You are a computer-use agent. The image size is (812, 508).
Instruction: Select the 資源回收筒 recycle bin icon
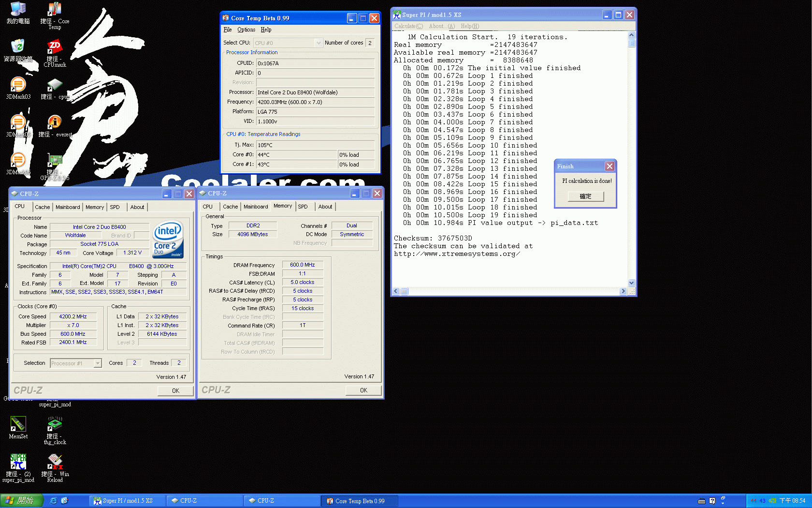(18, 51)
